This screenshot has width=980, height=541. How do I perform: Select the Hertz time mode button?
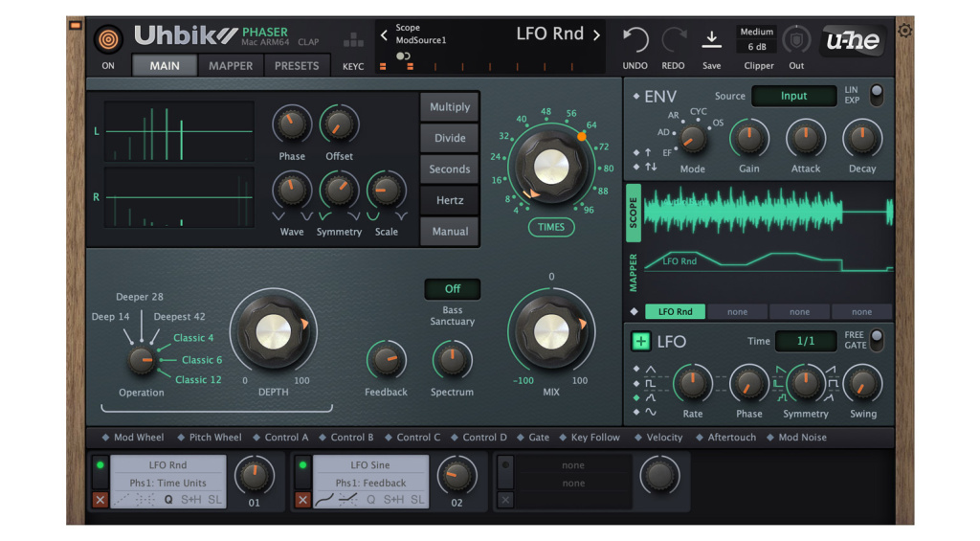pyautogui.click(x=450, y=200)
